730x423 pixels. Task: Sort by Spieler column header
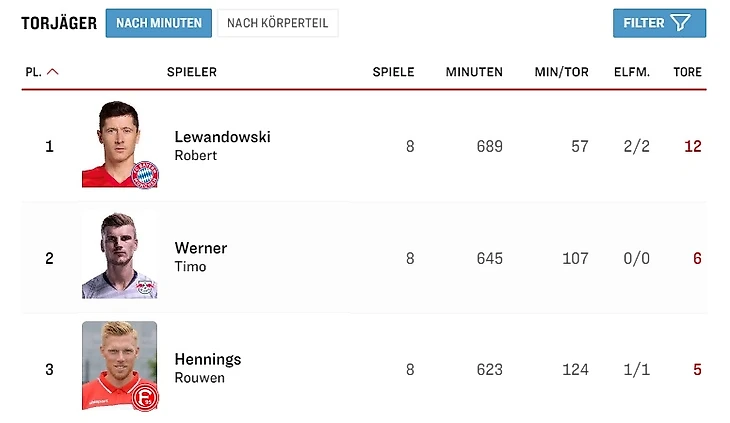click(192, 72)
